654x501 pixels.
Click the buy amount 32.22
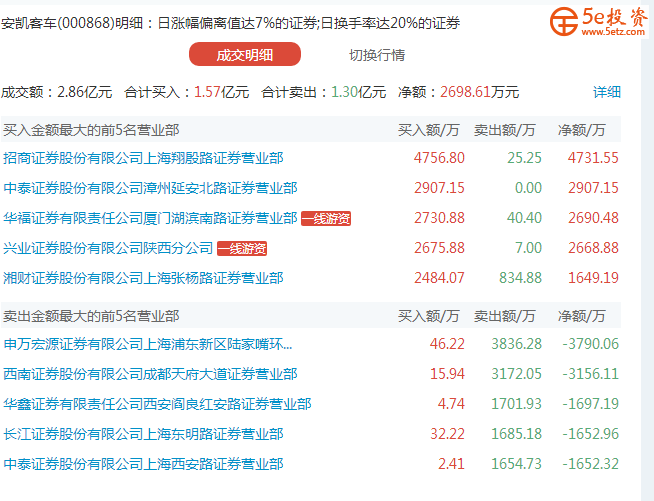click(x=447, y=434)
